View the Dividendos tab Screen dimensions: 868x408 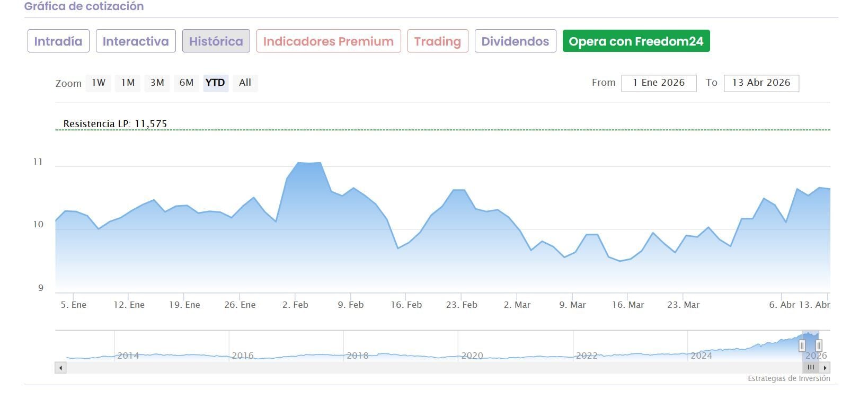point(515,41)
